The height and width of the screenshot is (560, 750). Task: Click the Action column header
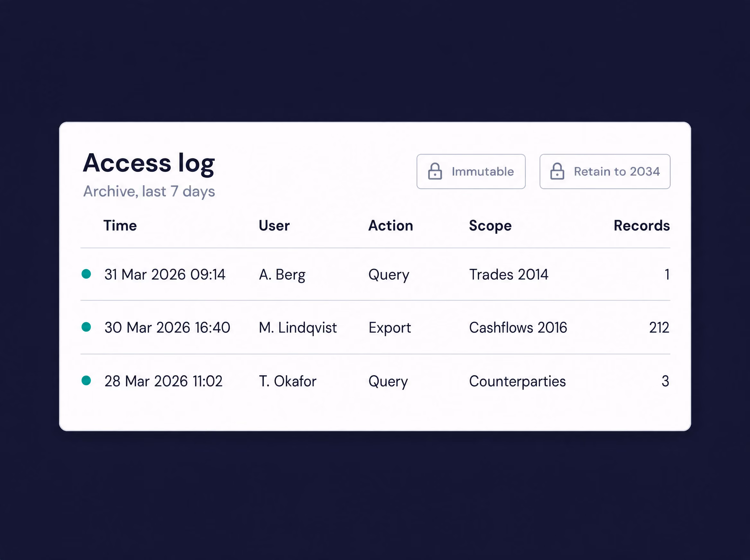click(x=391, y=226)
